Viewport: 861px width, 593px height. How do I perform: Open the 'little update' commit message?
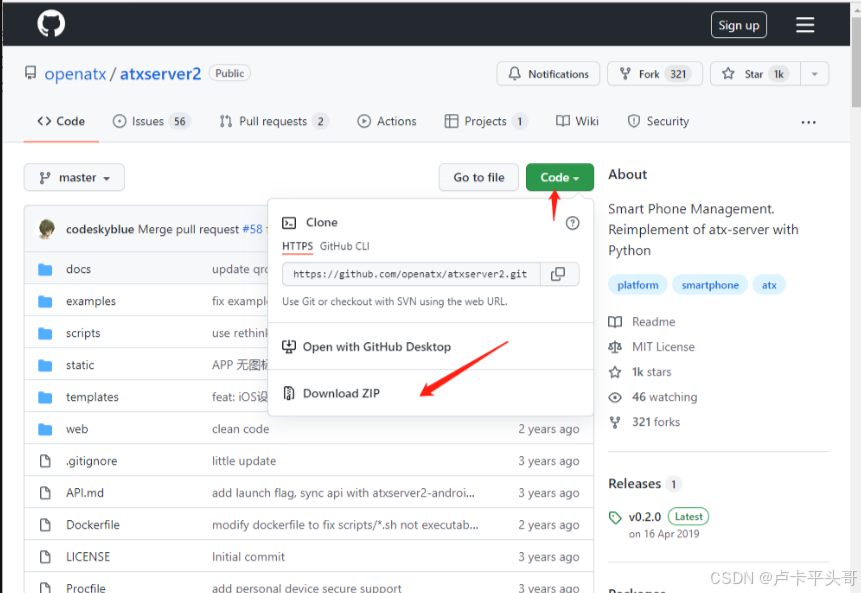tap(244, 461)
